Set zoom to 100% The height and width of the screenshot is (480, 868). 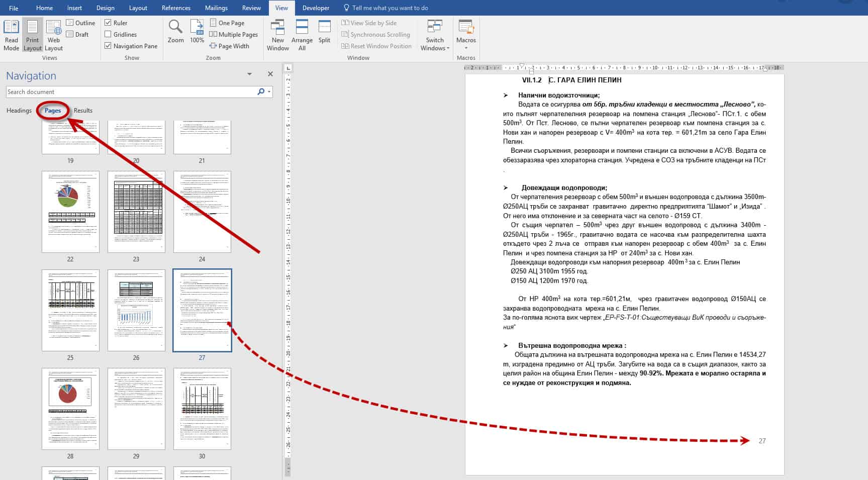click(197, 32)
